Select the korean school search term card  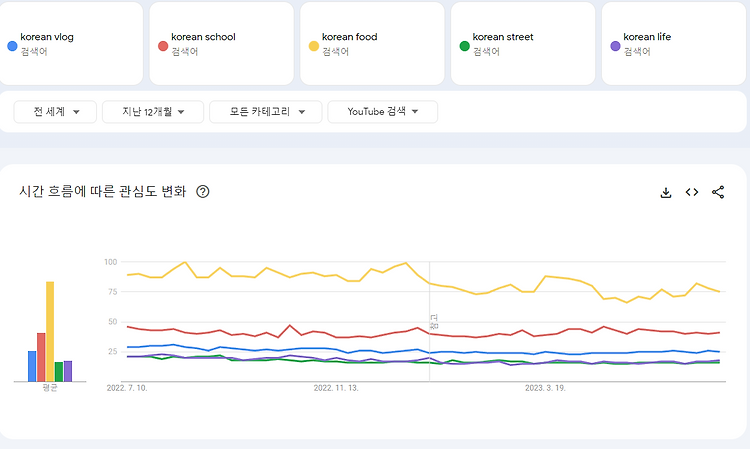click(x=221, y=44)
